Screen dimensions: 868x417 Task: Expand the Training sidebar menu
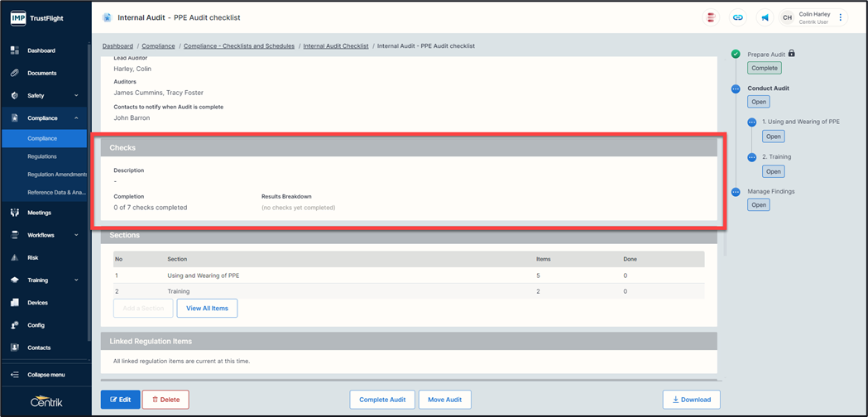coord(76,280)
